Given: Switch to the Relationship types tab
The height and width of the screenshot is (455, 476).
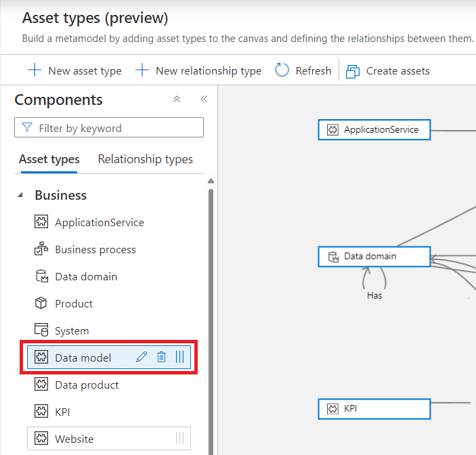Looking at the screenshot, I should (145, 159).
